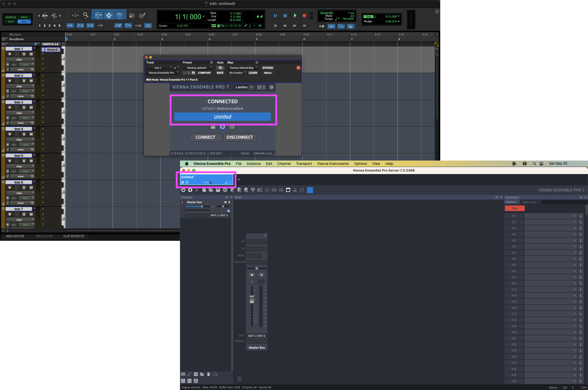Click the power icon in Vienna plugin window
588x390 pixels.
[222, 127]
